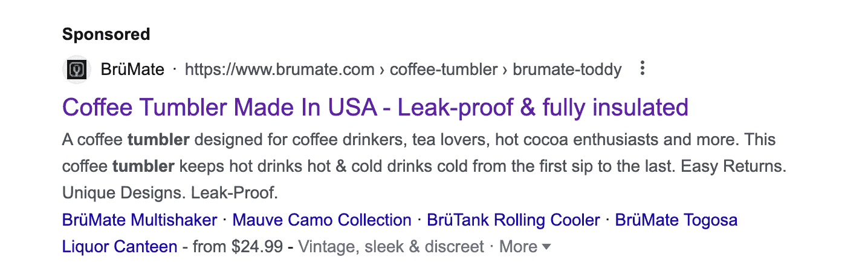Expand the More sitelinks text
Screen dimensions: 868x271
point(518,247)
